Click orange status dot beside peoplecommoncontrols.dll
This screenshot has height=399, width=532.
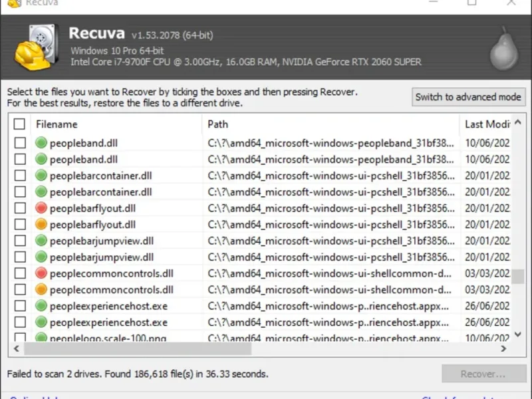coord(41,290)
